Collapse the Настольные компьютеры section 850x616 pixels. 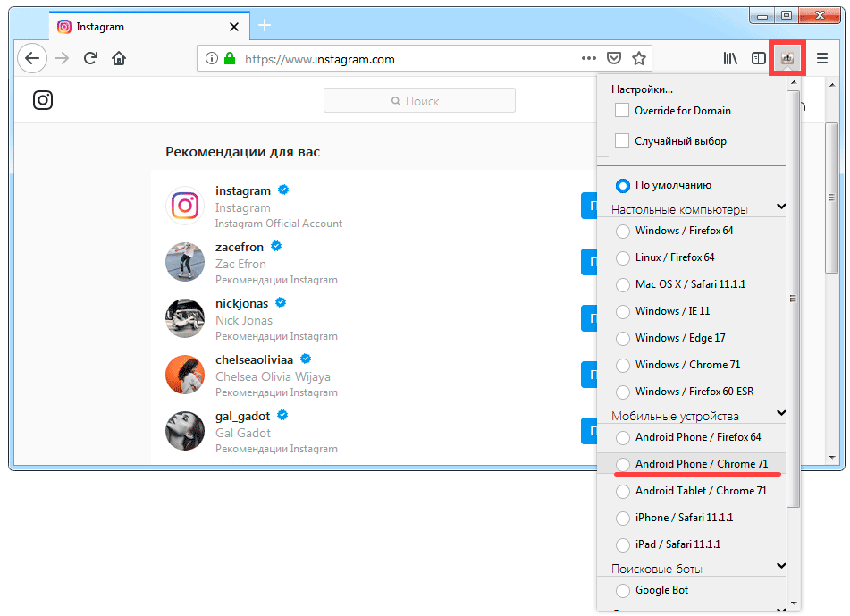click(x=781, y=207)
